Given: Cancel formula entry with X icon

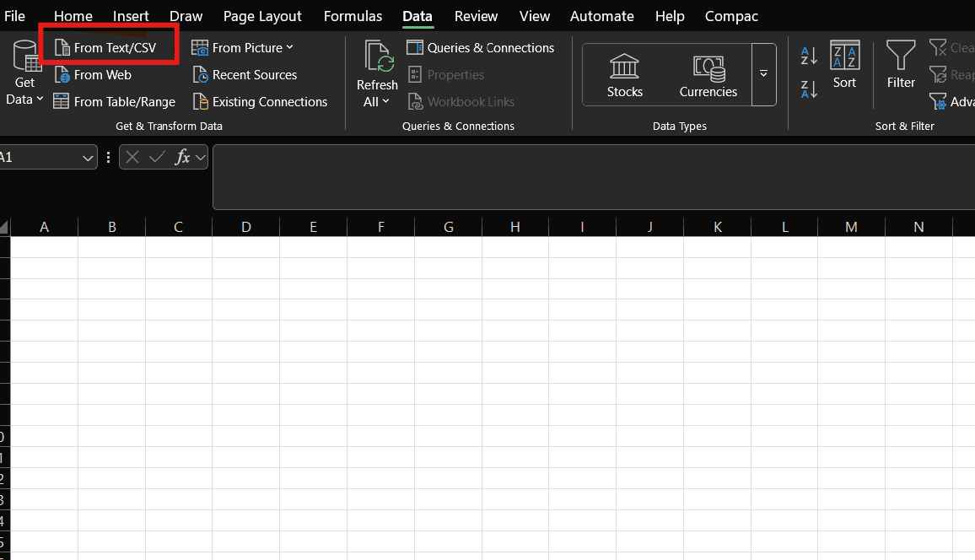Looking at the screenshot, I should 132,157.
